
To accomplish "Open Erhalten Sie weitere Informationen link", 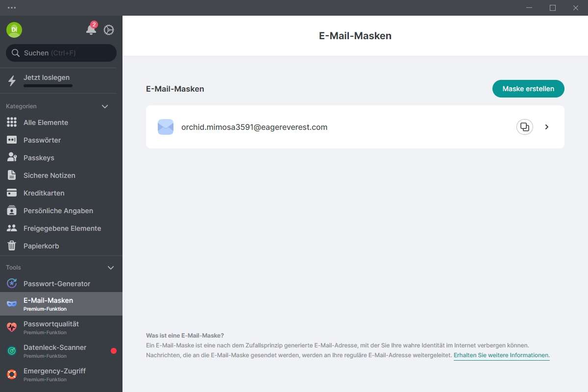I will coord(502,355).
